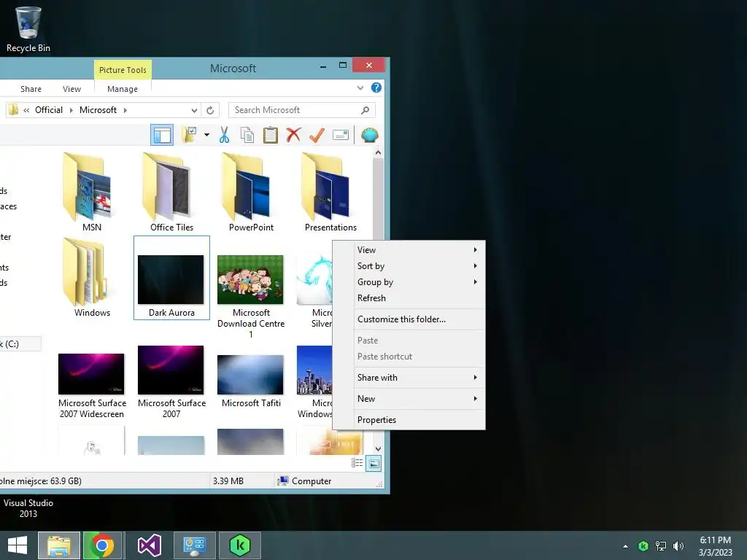Select the Microsoft Surface 2007 thumbnail
This screenshot has width=747, height=560.
pyautogui.click(x=171, y=370)
